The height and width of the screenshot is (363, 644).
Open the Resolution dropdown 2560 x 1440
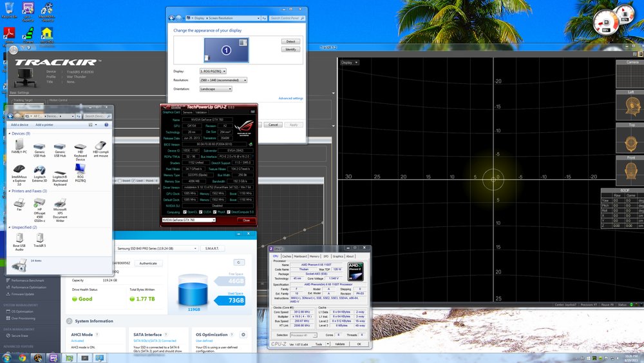click(223, 80)
